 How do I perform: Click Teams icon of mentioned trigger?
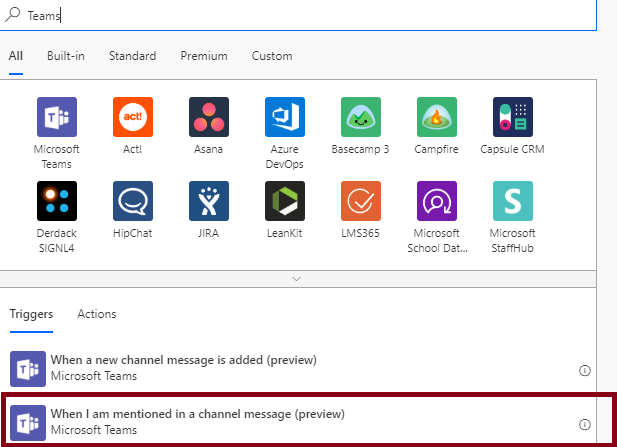[x=28, y=423]
